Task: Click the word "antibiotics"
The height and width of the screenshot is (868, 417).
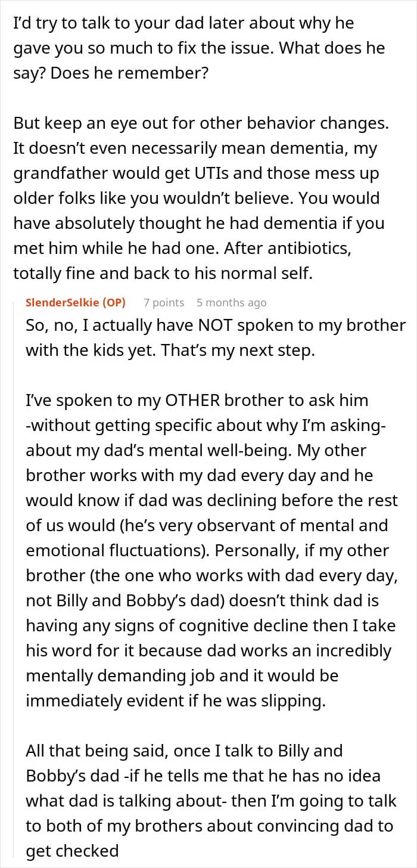Action: pyautogui.click(x=325, y=247)
